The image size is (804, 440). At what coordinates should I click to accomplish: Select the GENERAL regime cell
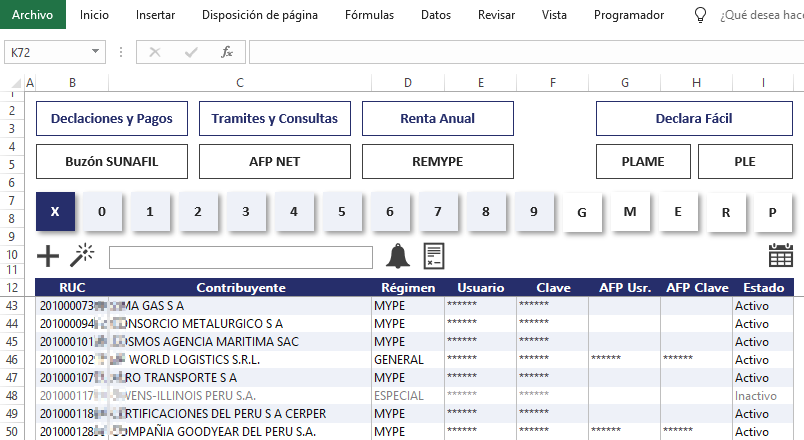[408, 359]
